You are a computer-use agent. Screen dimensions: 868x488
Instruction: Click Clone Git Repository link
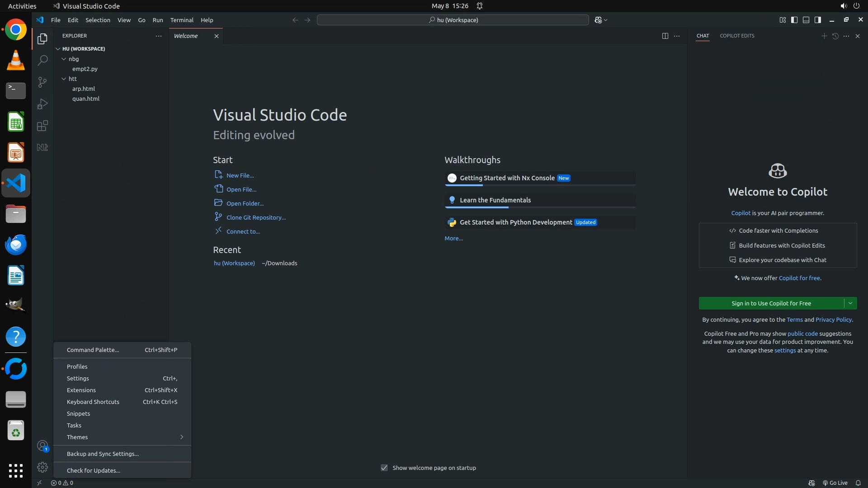pos(256,217)
